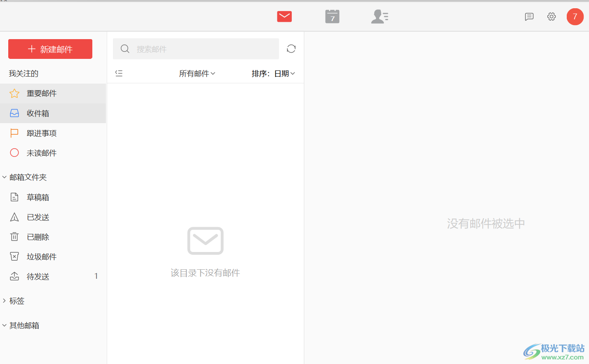The width and height of the screenshot is (589, 364).
Task: Expand the 标签 section
Action: [x=14, y=301]
